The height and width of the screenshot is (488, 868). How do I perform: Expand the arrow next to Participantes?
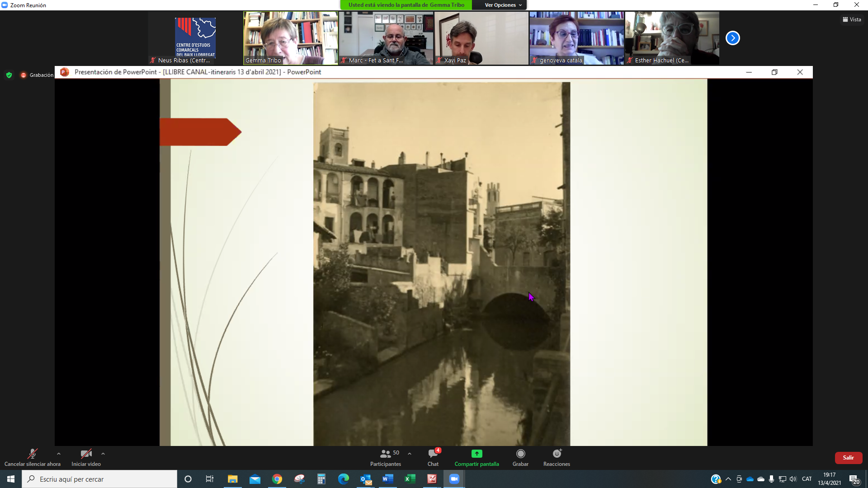point(410,454)
